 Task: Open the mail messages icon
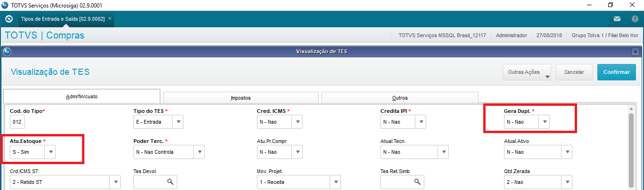point(617,19)
